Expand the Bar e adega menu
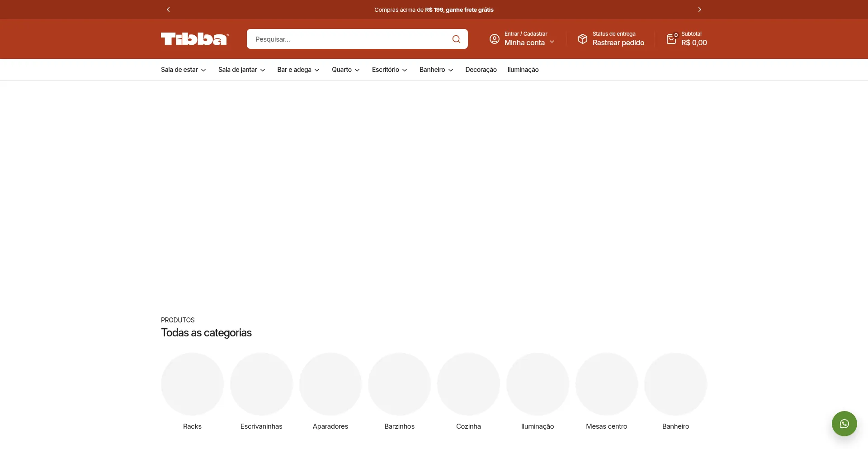The image size is (868, 449). click(298, 70)
